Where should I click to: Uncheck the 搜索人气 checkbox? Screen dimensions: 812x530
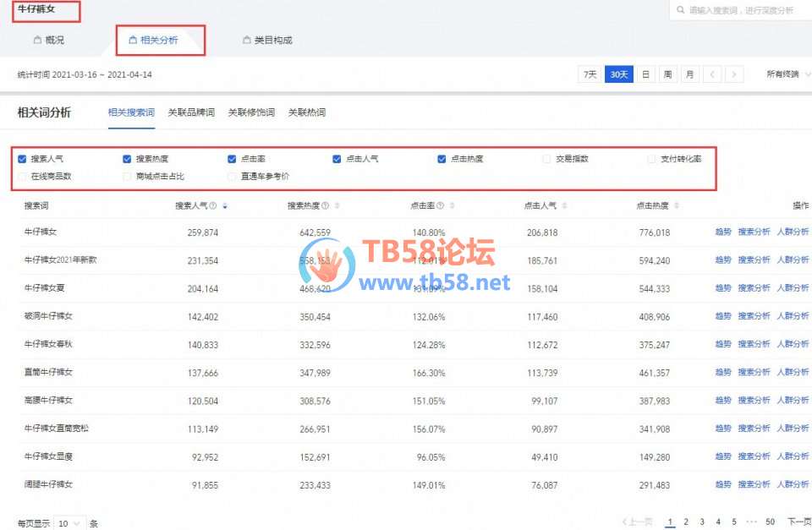coord(22,159)
